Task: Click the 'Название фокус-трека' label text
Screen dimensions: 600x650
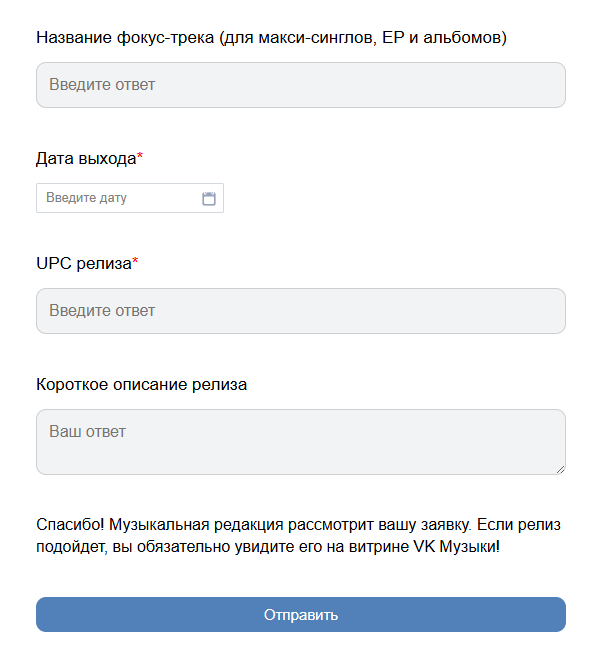Action: (x=125, y=38)
